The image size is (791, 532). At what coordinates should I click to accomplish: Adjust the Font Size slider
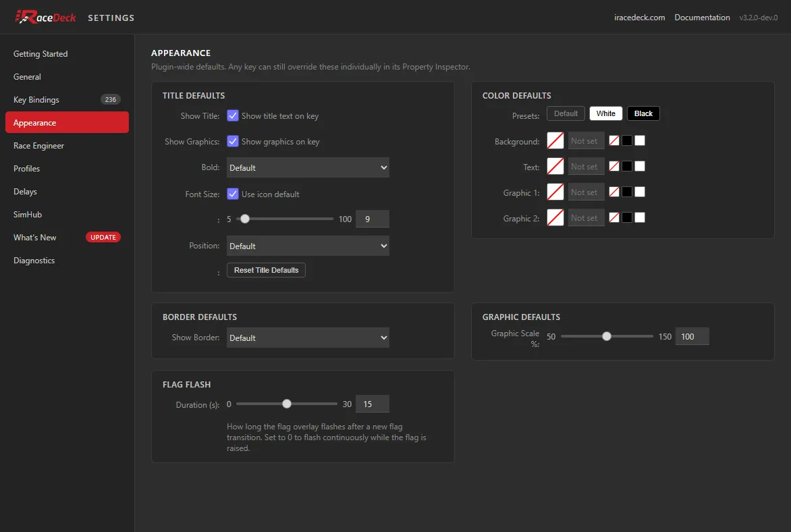click(x=285, y=219)
